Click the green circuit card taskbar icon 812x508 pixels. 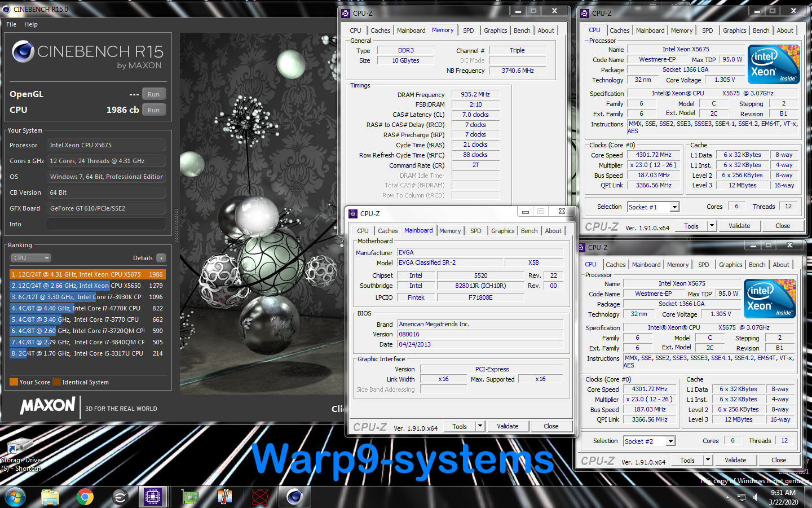point(190,497)
